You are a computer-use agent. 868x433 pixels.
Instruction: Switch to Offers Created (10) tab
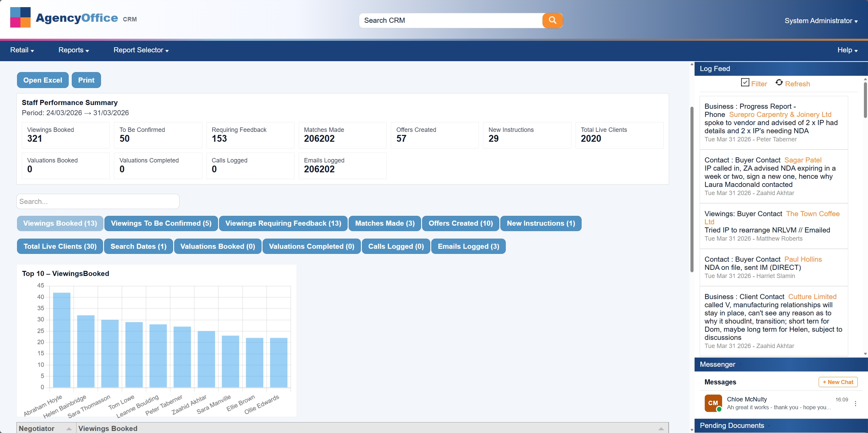(461, 223)
